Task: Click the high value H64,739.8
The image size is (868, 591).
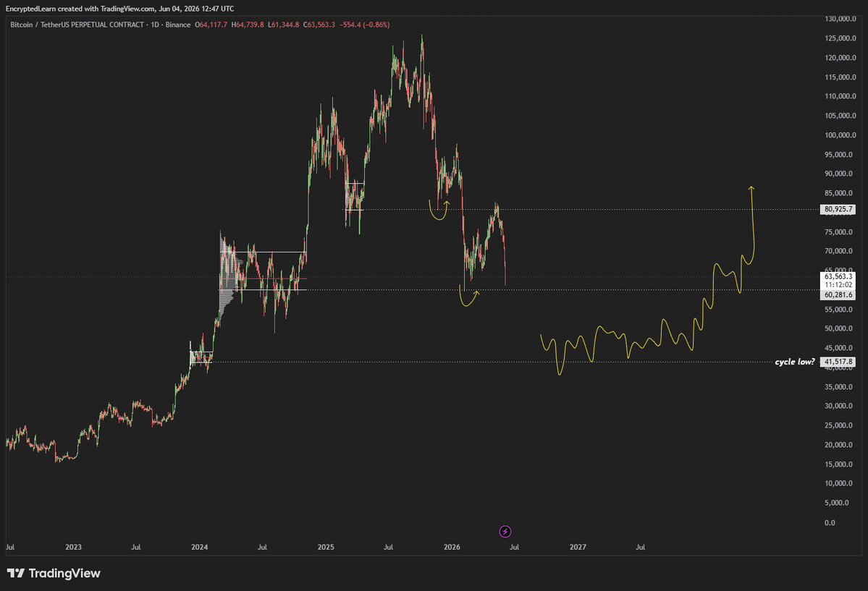Action: [x=248, y=25]
